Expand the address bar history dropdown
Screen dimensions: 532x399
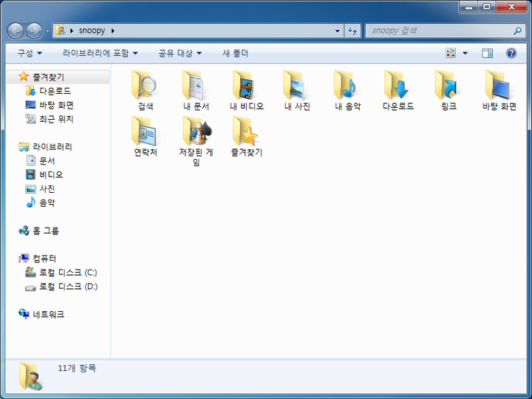click(337, 31)
